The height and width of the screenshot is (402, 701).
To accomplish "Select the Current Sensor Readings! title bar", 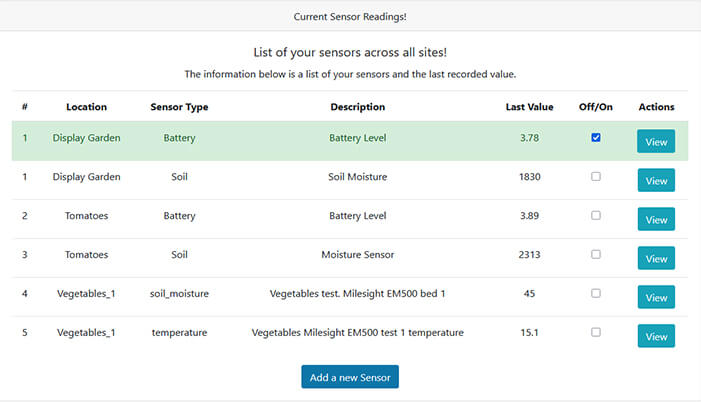I will (x=350, y=17).
